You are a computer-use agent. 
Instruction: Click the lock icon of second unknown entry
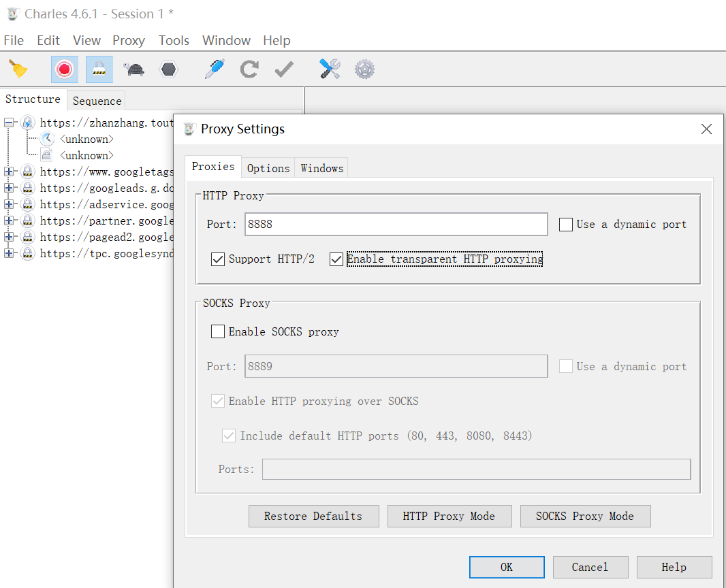47,155
